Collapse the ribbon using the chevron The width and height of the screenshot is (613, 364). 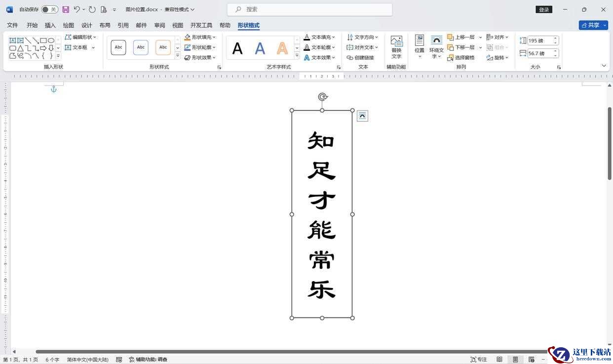pyautogui.click(x=604, y=66)
